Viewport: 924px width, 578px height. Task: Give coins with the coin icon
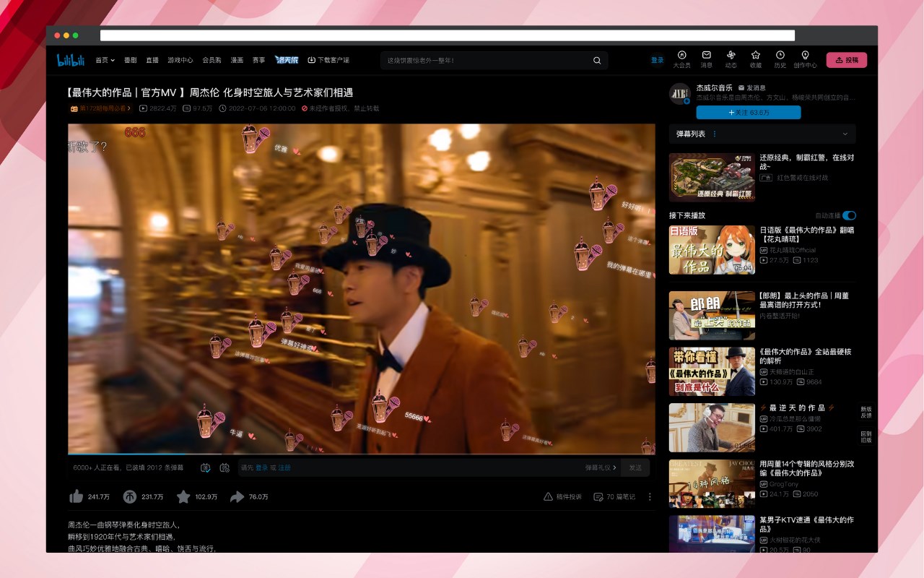(x=130, y=496)
